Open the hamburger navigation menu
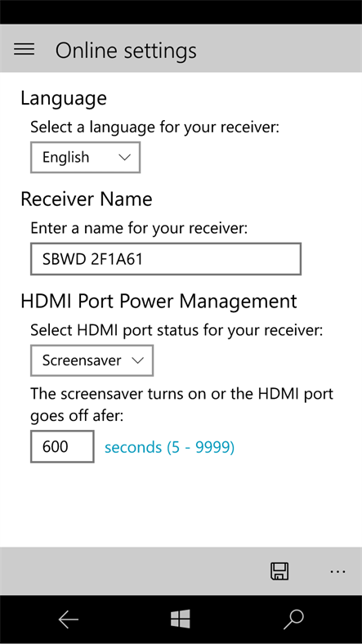Viewport: 362px width, 644px height. [x=25, y=50]
